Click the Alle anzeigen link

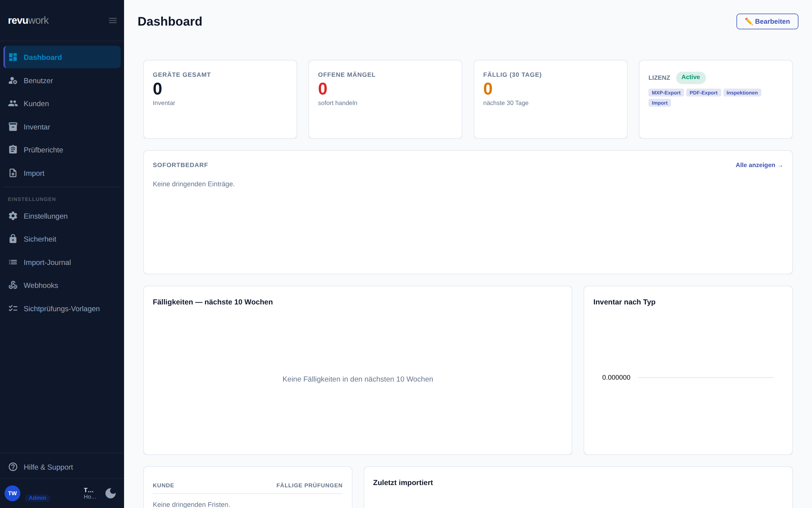759,165
